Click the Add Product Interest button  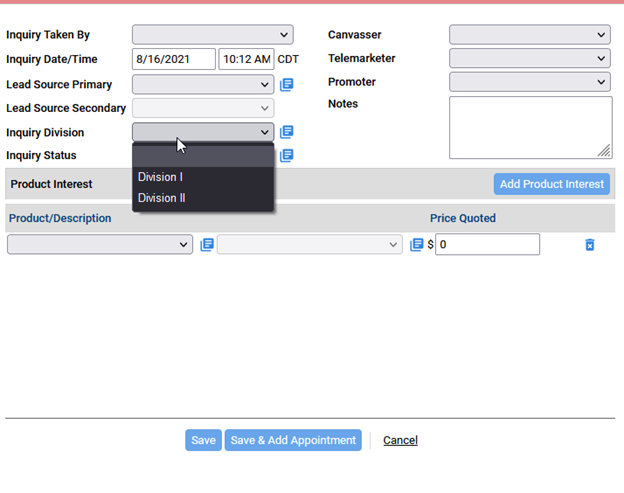[552, 184]
